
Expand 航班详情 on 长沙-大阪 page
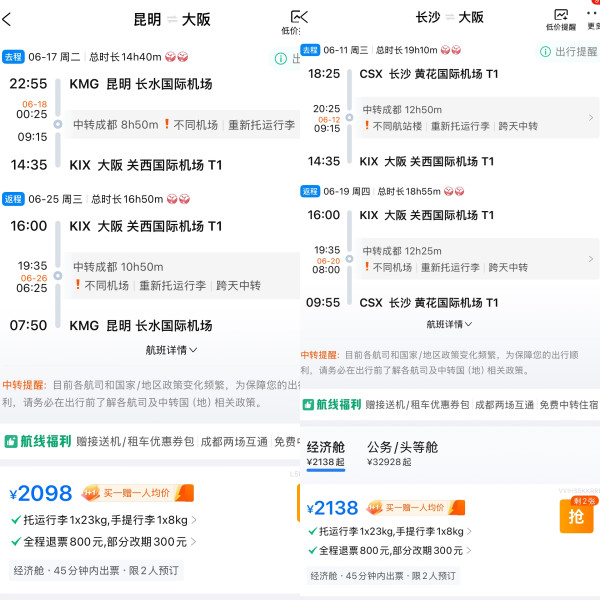click(x=449, y=324)
